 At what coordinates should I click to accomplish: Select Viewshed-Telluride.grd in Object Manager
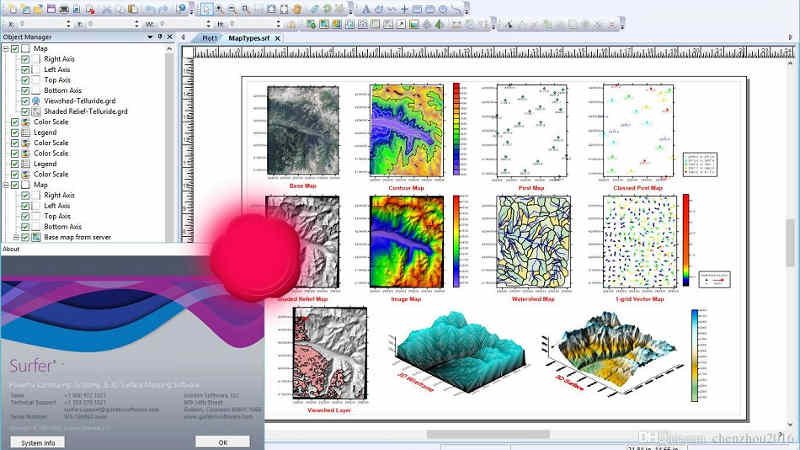(x=80, y=101)
